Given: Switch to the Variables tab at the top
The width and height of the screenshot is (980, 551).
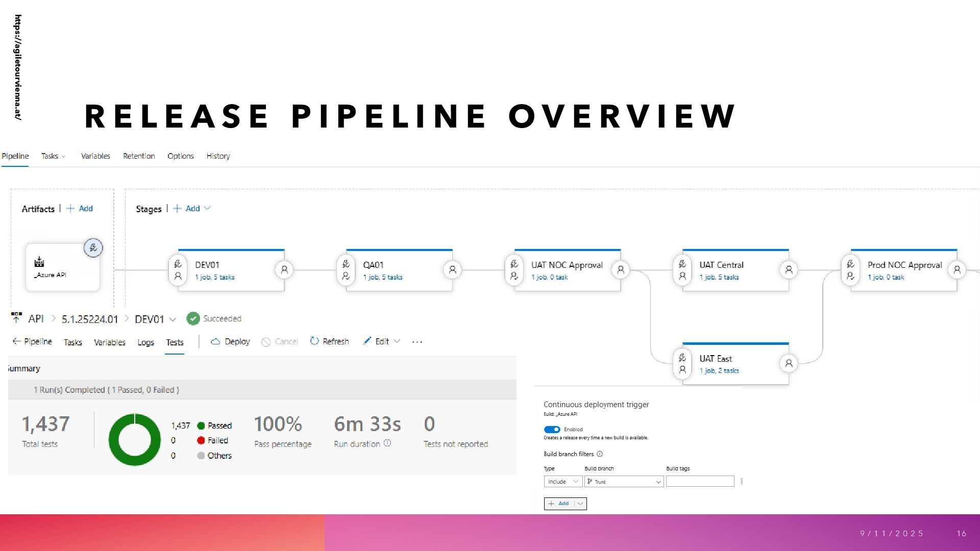Looking at the screenshot, I should (x=95, y=156).
